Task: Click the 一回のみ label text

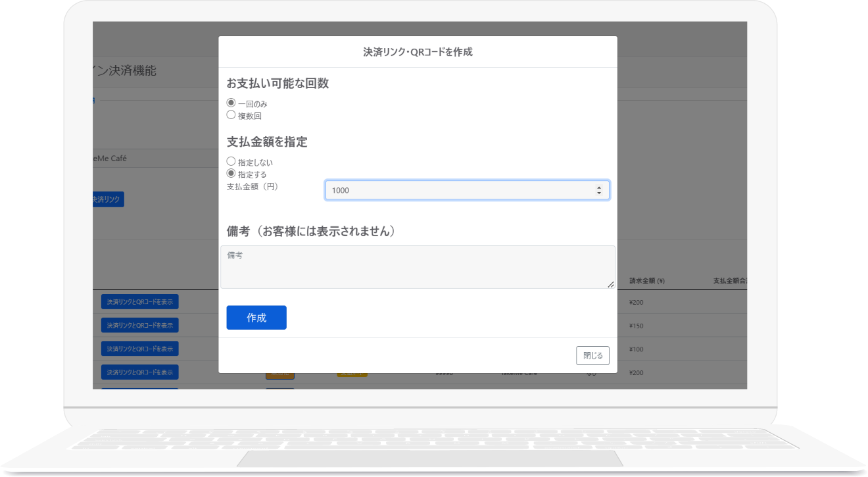Action: coord(253,104)
